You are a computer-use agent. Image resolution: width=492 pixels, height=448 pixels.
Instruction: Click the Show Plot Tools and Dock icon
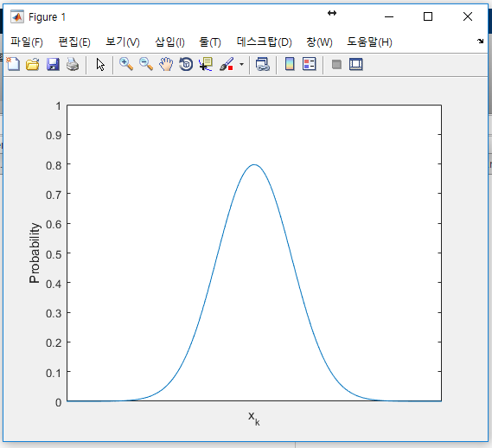coord(356,64)
